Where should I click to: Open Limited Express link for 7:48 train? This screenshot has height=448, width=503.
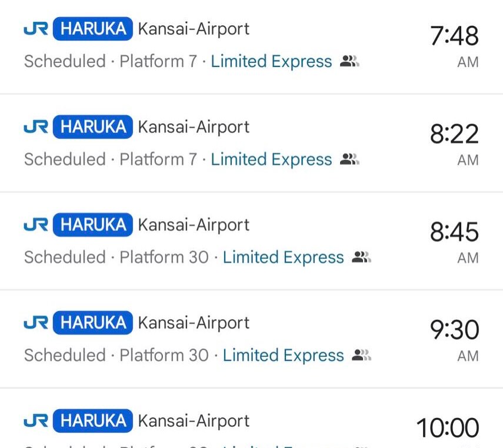271,61
